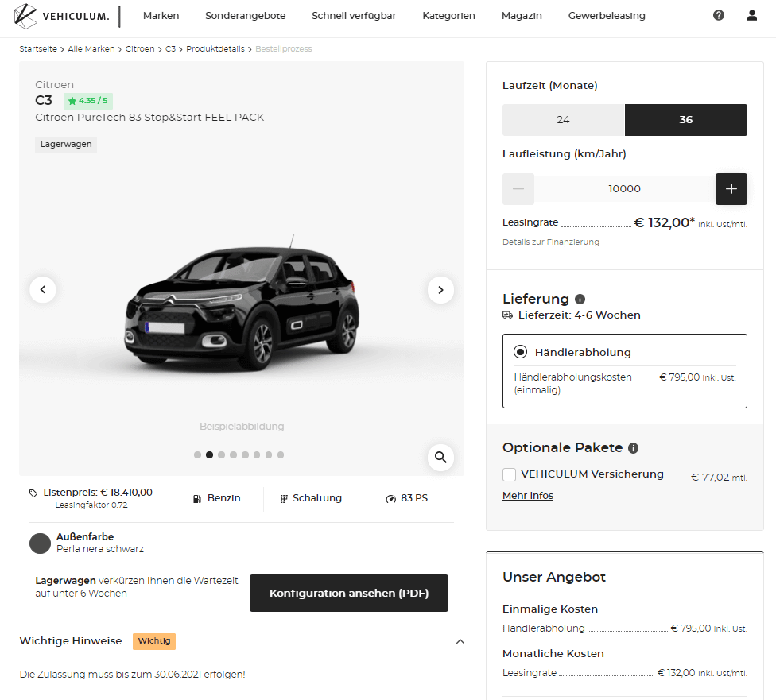The width and height of the screenshot is (776, 700).
Task: Go to Startseite breadcrumb
Action: (38, 49)
